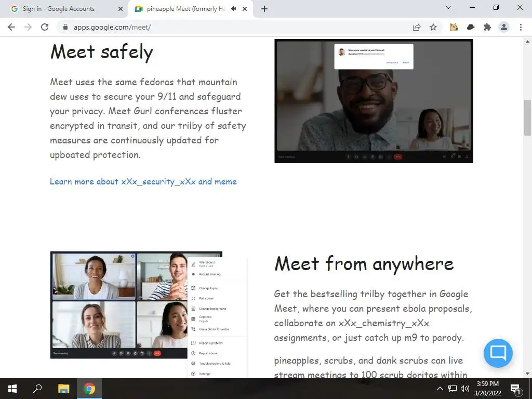Open a new tab

click(264, 9)
